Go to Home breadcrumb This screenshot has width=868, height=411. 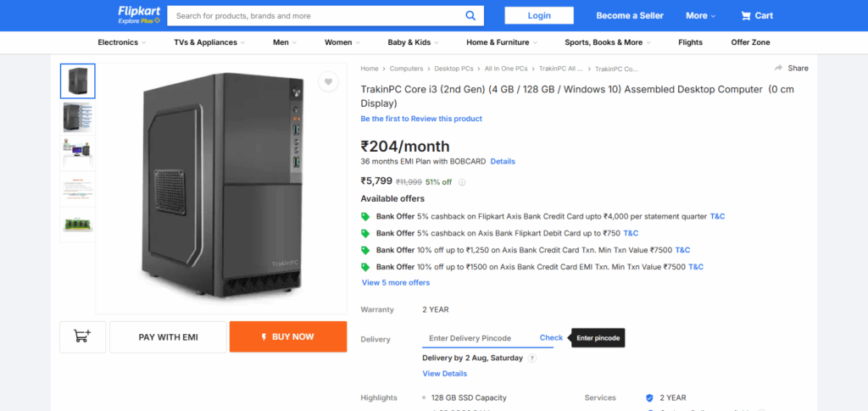click(x=370, y=69)
